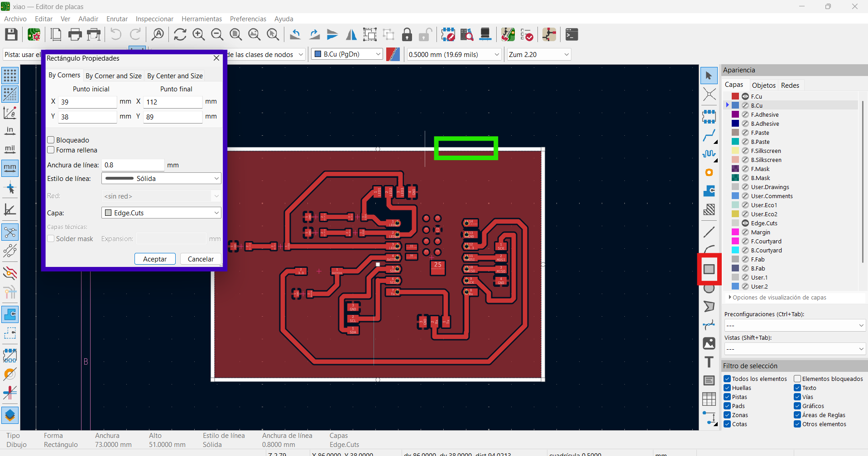Open the Estilo de línea dropdown
This screenshot has width=868, height=456.
point(161,178)
